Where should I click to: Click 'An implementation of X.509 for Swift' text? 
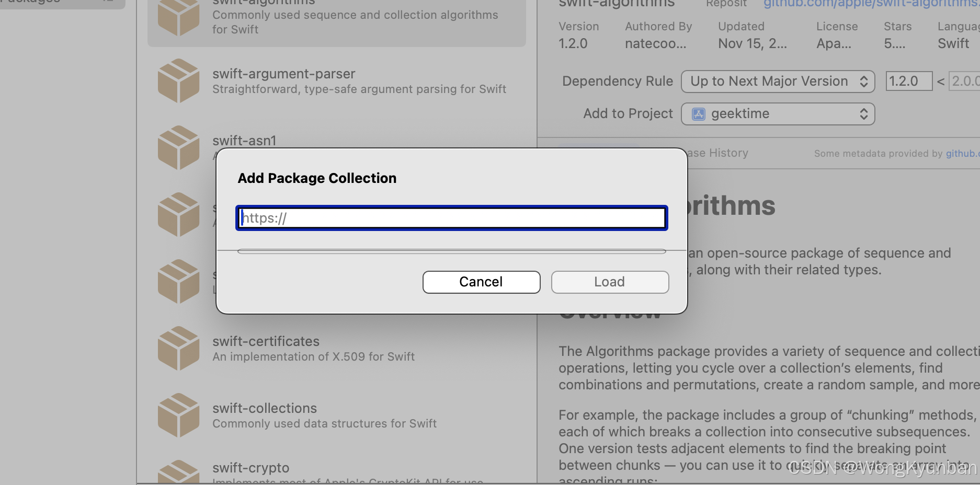click(x=314, y=357)
